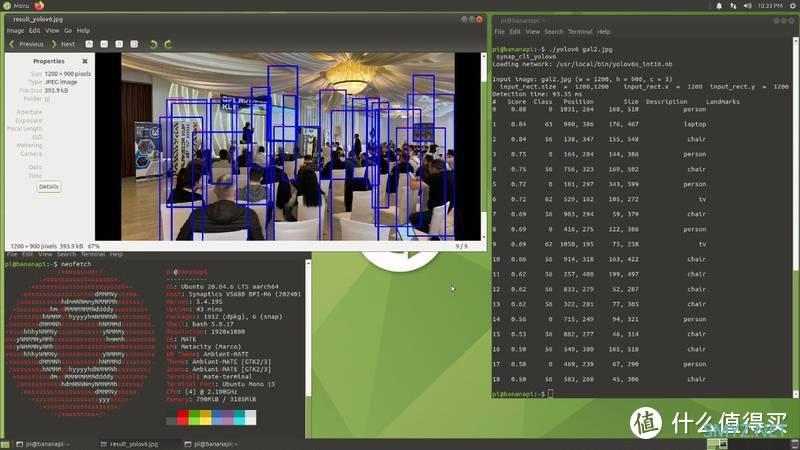Go to Previous image in viewer
Screen dimensions: 800x450
pyautogui.click(x=27, y=44)
